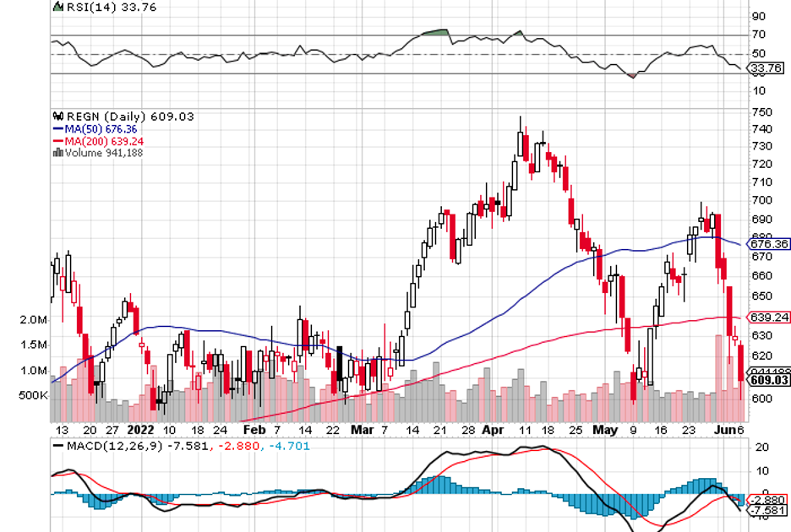Click the Jun month label on the date axis
This screenshot has width=791, height=532.
coord(725,430)
